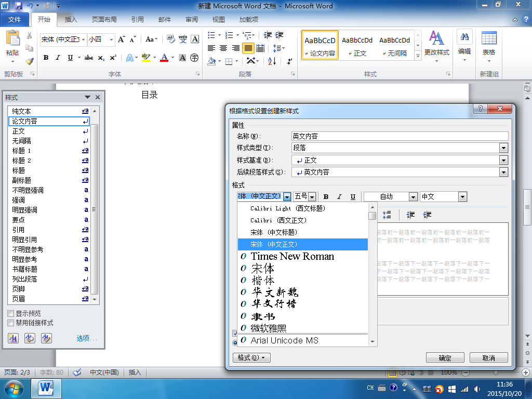This screenshot has width=532, height=399.
Task: Apply subscript formatting in ribbon
Action: tap(101, 58)
